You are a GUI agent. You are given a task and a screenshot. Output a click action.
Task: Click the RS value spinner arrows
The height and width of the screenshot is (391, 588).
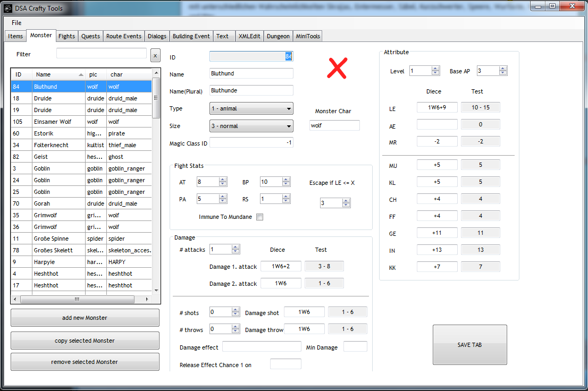(286, 199)
